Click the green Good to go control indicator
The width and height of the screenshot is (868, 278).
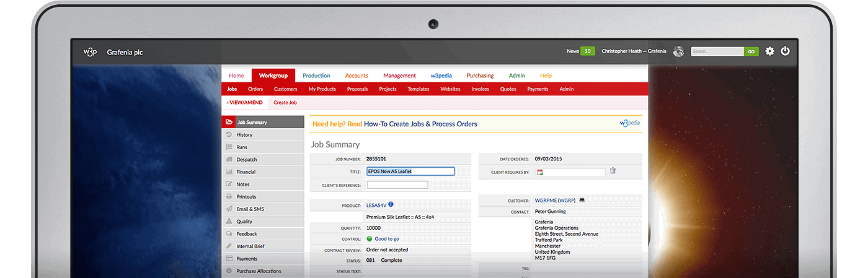click(370, 239)
